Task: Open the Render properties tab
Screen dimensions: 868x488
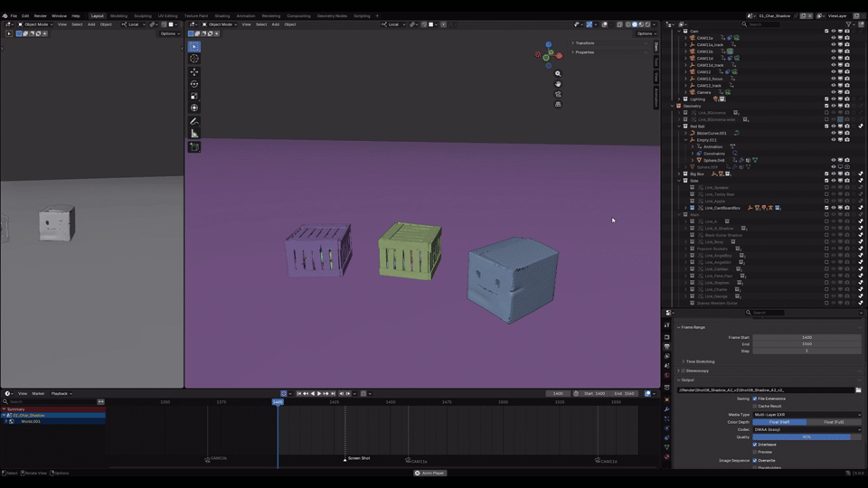Action: point(667,337)
